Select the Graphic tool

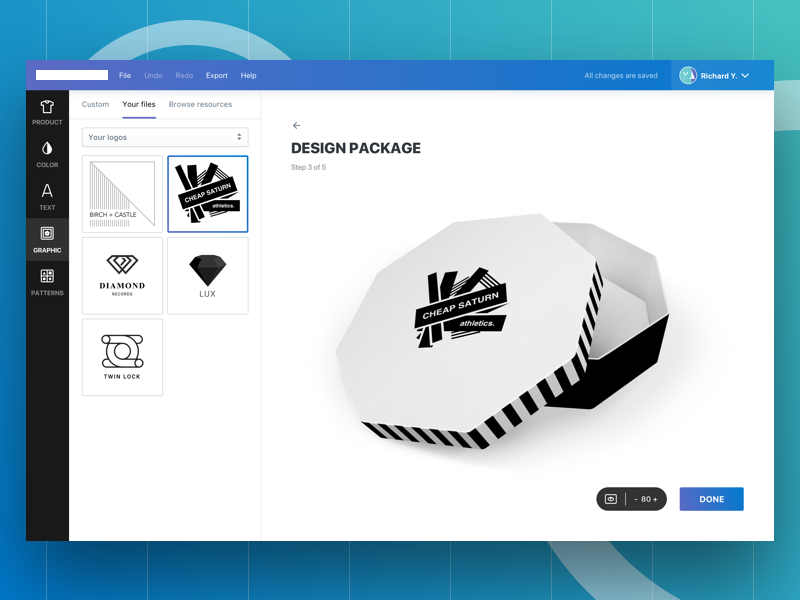tap(47, 240)
